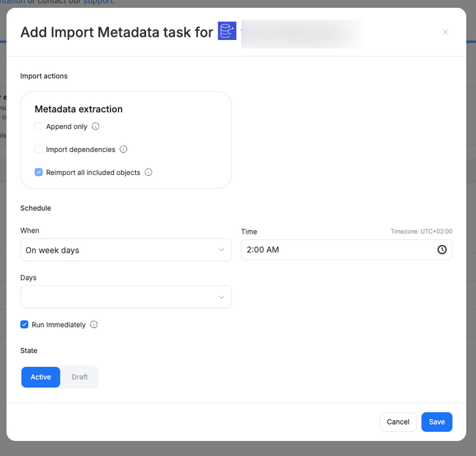The height and width of the screenshot is (456, 476).
Task: Enable the Import dependencies checkbox
Action: click(x=39, y=149)
